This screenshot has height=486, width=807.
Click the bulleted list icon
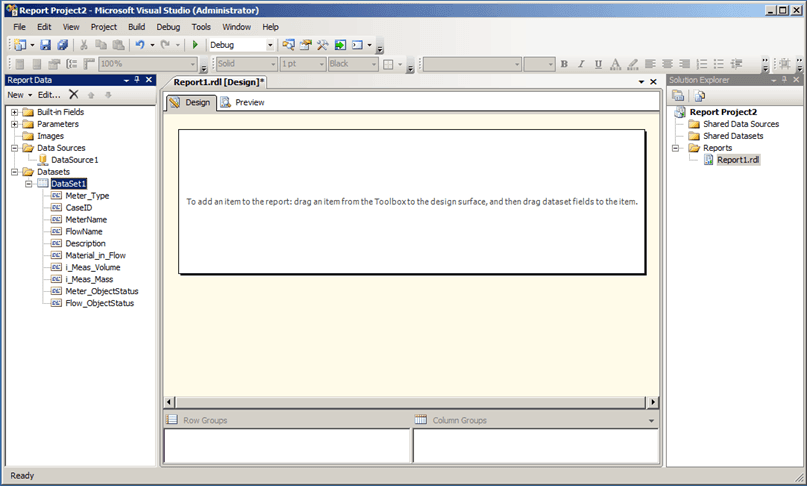pos(719,64)
